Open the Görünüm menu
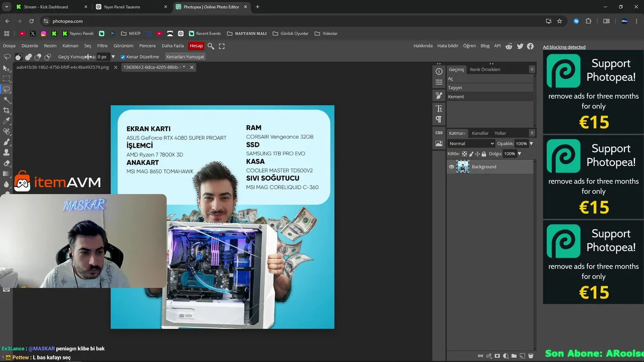The width and height of the screenshot is (644, 362). click(x=123, y=46)
